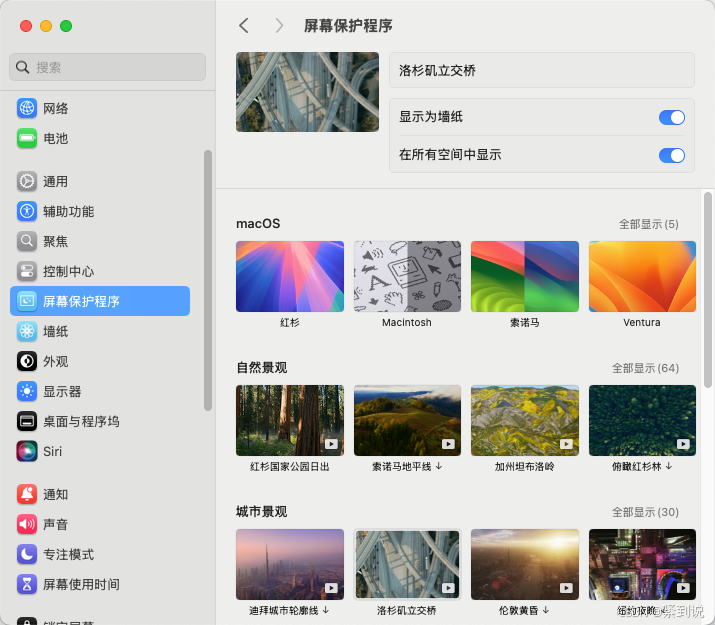Open the 墙纸 wallpaper icon
This screenshot has height=625, width=715.
click(27, 331)
